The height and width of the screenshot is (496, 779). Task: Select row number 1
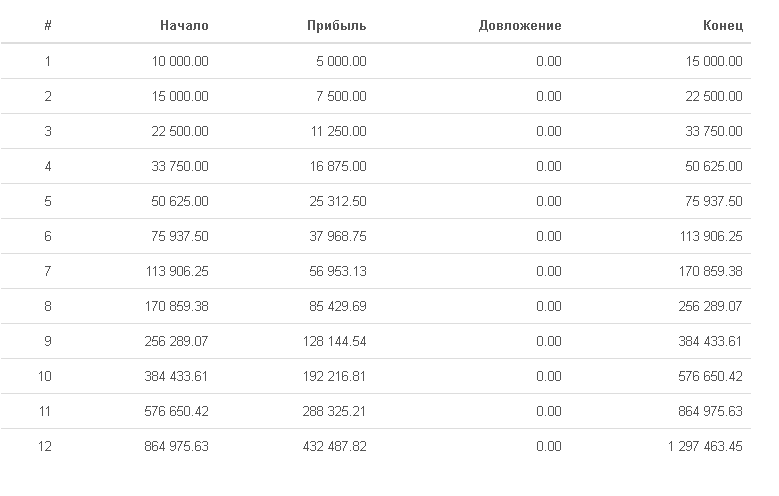48,61
